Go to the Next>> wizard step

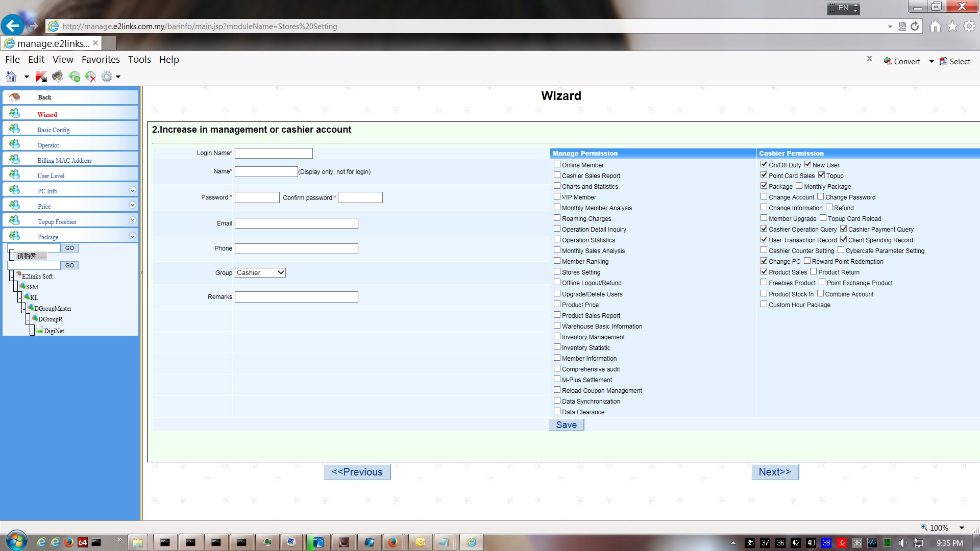click(774, 472)
